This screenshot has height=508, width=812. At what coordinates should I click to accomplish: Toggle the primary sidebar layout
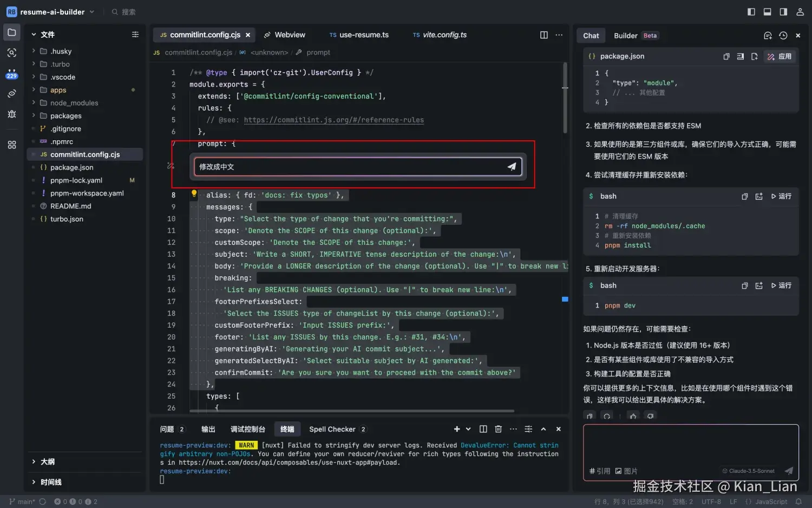tap(751, 12)
